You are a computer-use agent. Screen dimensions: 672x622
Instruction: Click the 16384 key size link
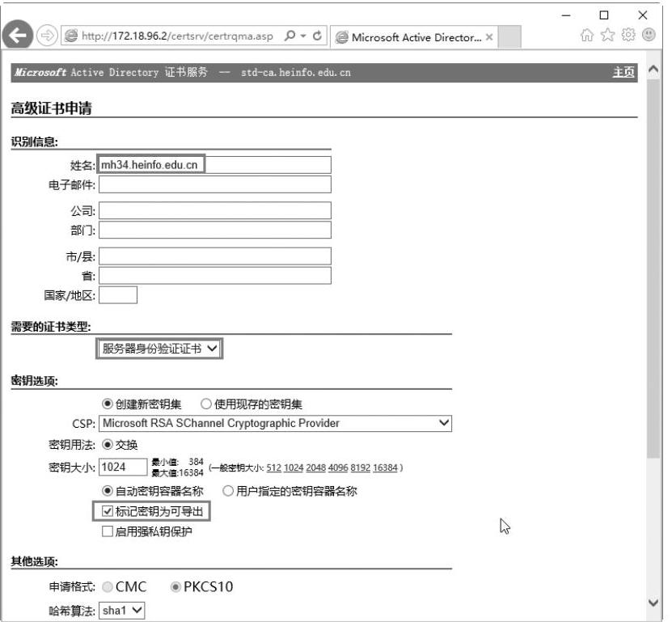385,468
